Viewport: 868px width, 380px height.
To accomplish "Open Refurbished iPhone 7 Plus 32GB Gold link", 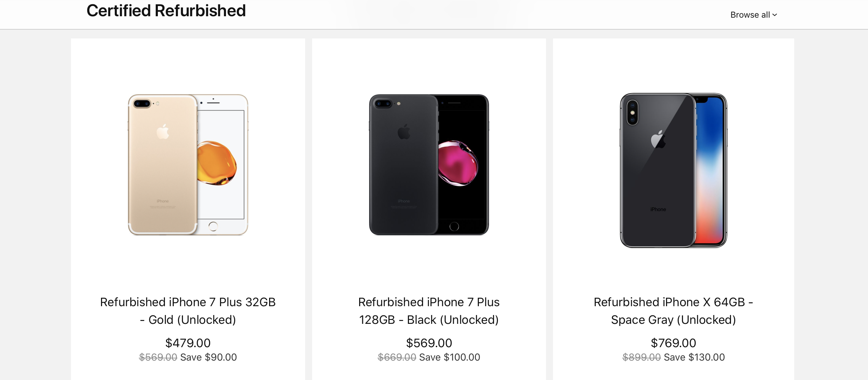I will 188,311.
